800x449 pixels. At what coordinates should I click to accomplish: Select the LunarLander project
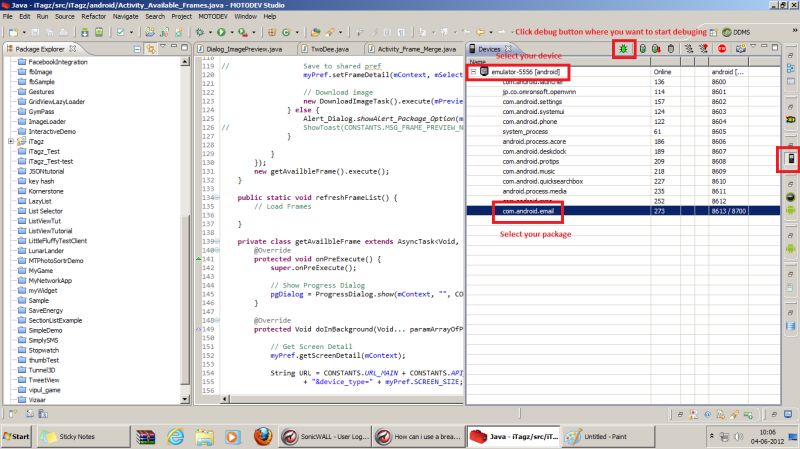pos(41,251)
